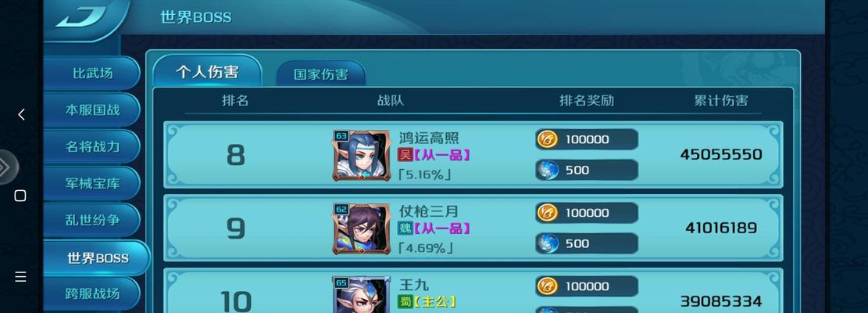Open 鸿运高照's hero avatar
868x313 pixels.
coord(361,156)
